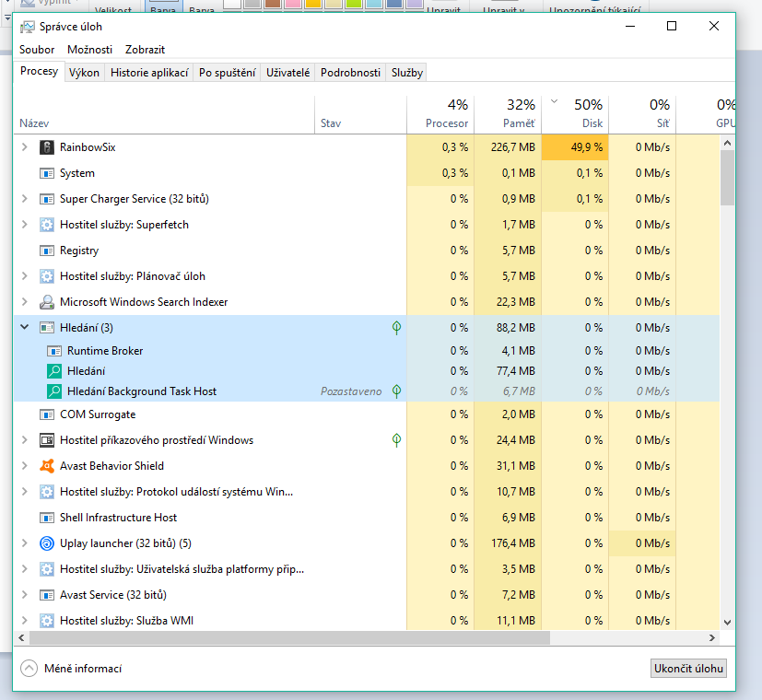Expand Microsoft Windows Search Indexer
The height and width of the screenshot is (700, 762).
tap(24, 302)
